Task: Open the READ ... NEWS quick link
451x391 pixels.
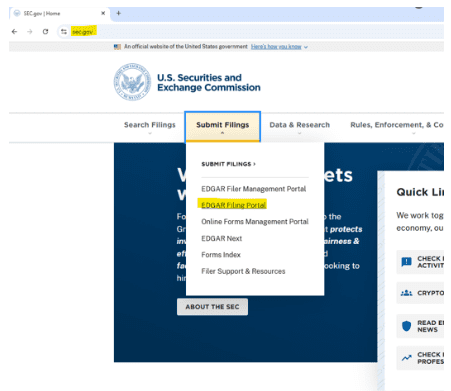Action: tap(420, 326)
